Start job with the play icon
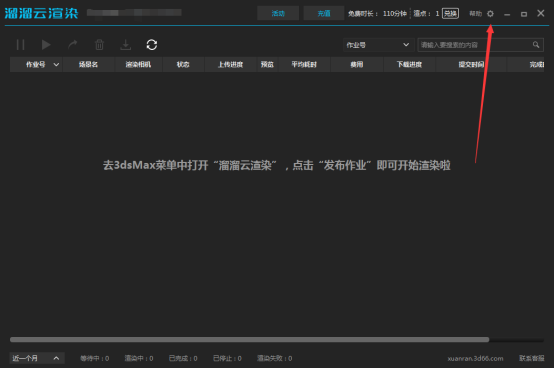Screen dimensions: 554x369 pos(46,45)
